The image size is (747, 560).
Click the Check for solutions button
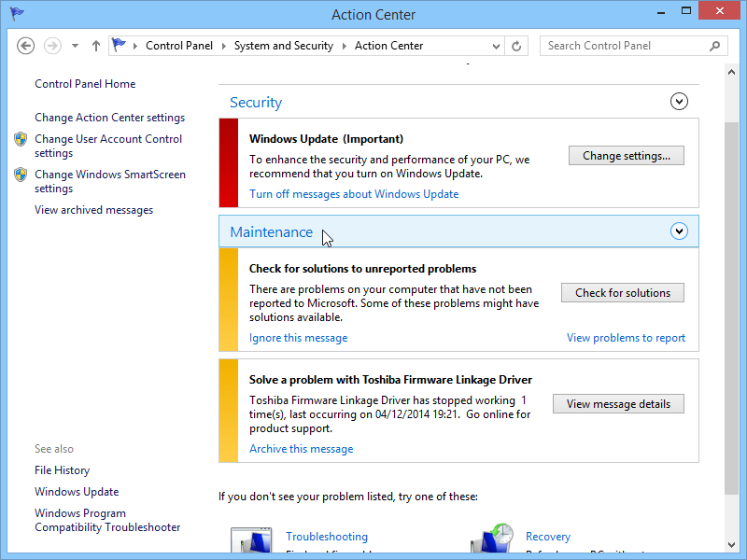click(x=623, y=293)
